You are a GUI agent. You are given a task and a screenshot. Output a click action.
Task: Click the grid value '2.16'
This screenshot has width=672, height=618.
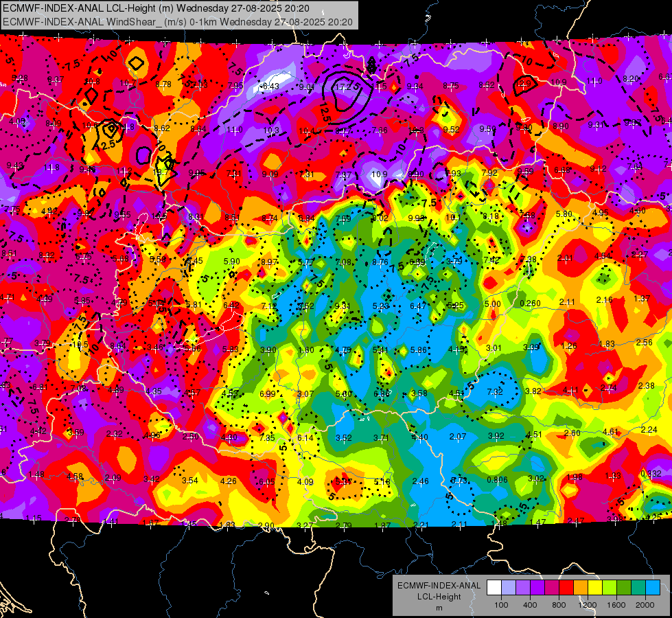(x=604, y=300)
